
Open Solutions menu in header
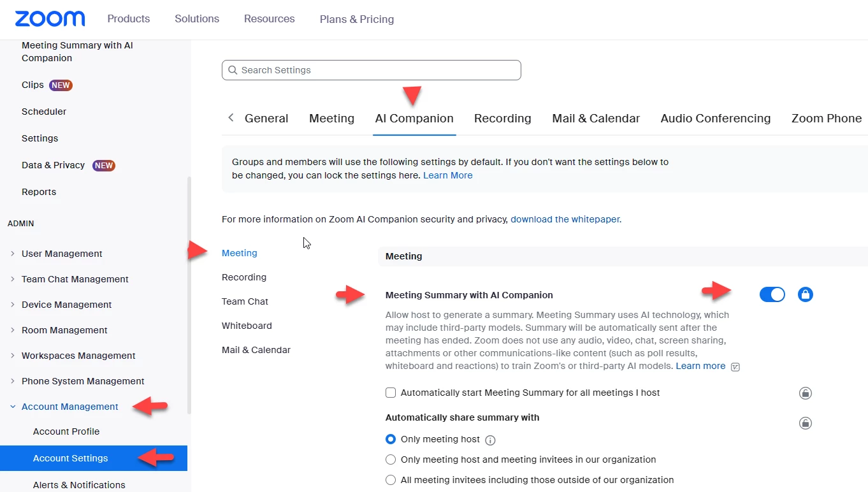click(197, 18)
